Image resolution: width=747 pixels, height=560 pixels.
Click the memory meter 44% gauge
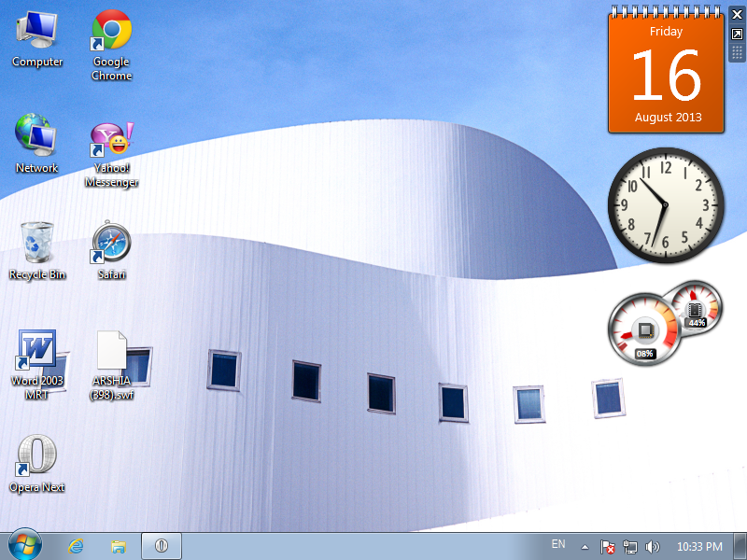click(x=696, y=307)
